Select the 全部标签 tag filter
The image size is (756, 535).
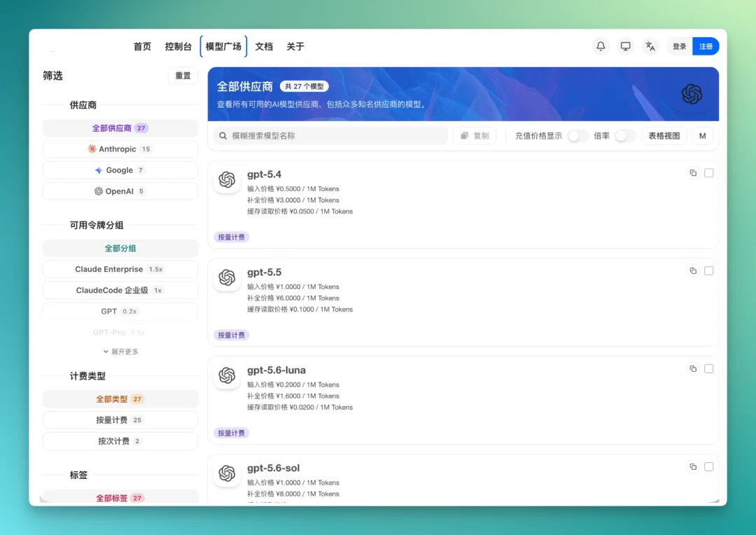(120, 497)
